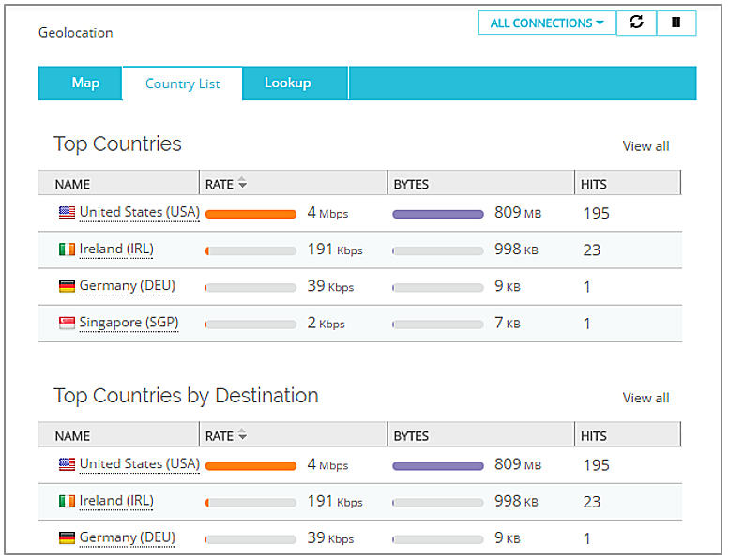Click the Bytes column header in Top Countries

coord(411,184)
